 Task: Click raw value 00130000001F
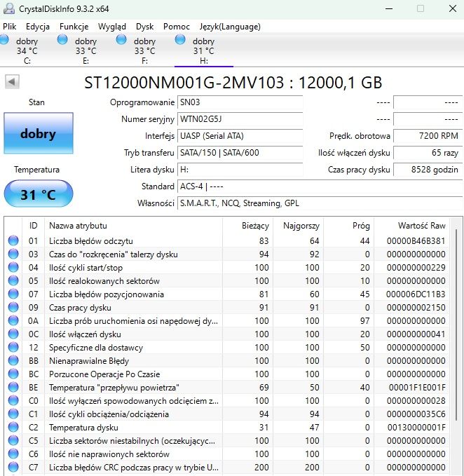pos(416,428)
